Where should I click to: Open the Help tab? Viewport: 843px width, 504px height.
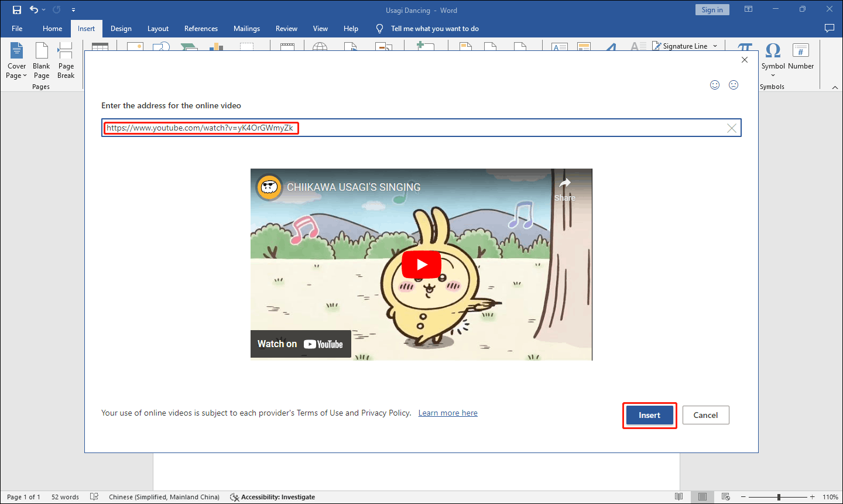(351, 29)
